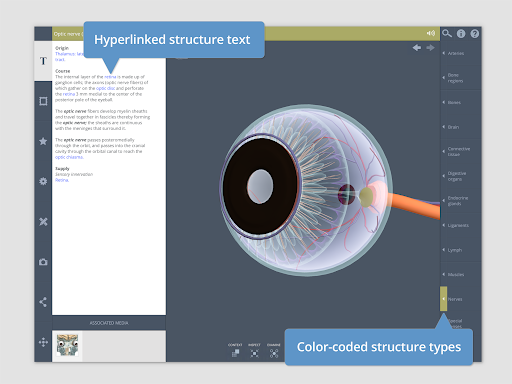Select the dissection tools icon
The height and width of the screenshot is (384, 512).
point(43,222)
